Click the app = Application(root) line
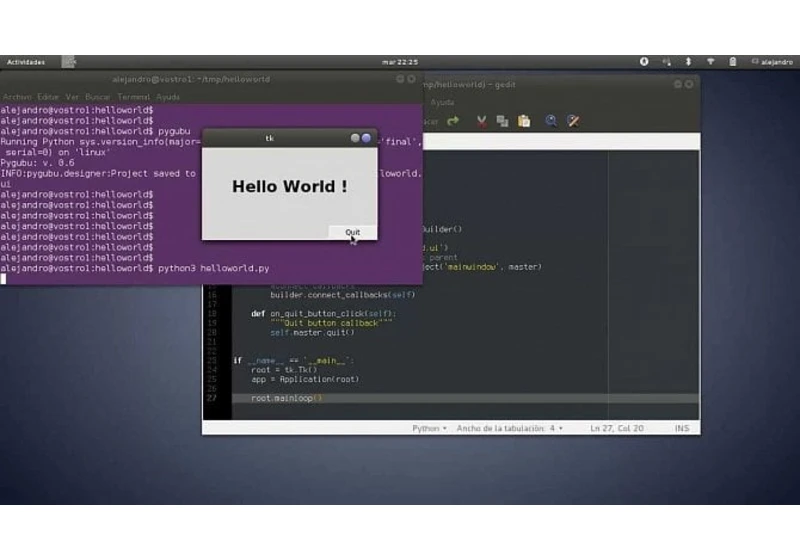This screenshot has height=560, width=800. 305,379
